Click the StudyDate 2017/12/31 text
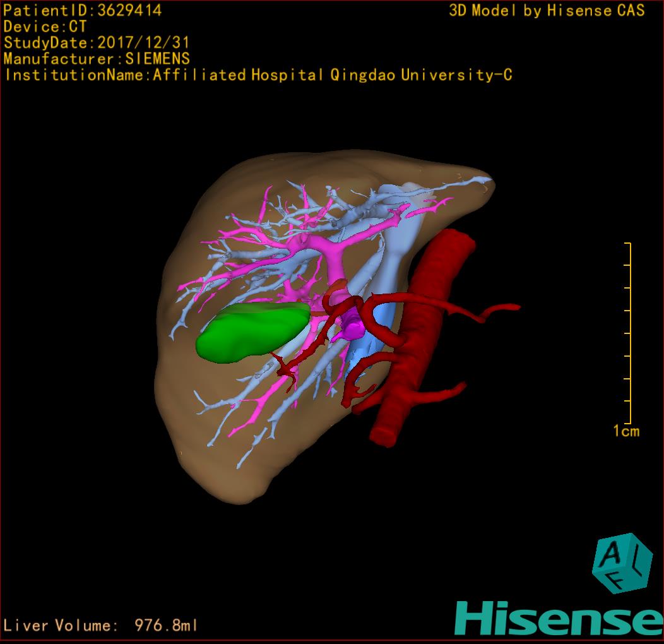 [97, 43]
